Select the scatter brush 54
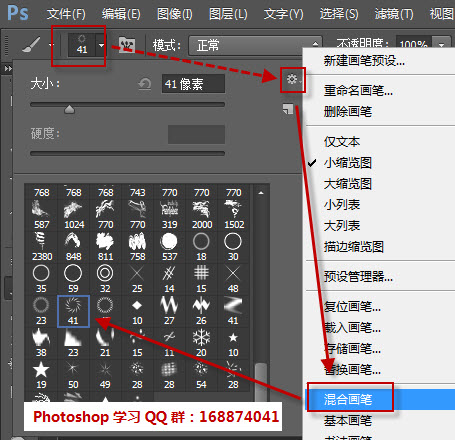 click(x=201, y=375)
